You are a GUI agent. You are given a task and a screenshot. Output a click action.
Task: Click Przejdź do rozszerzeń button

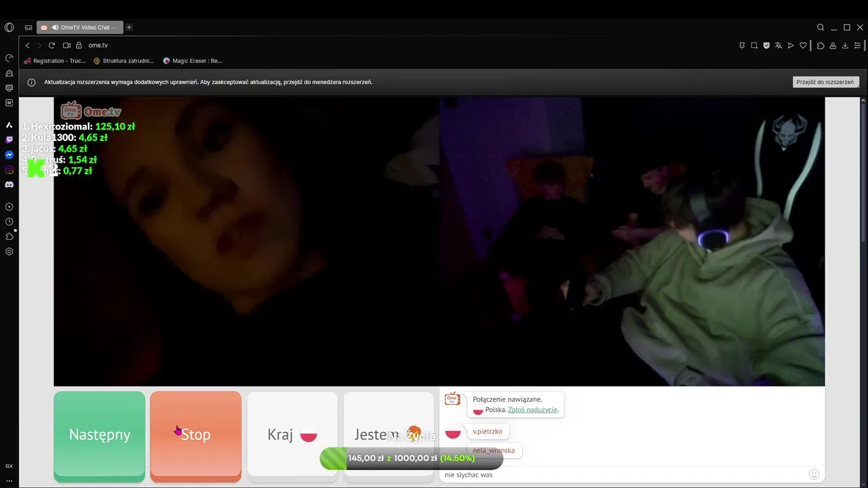(825, 82)
